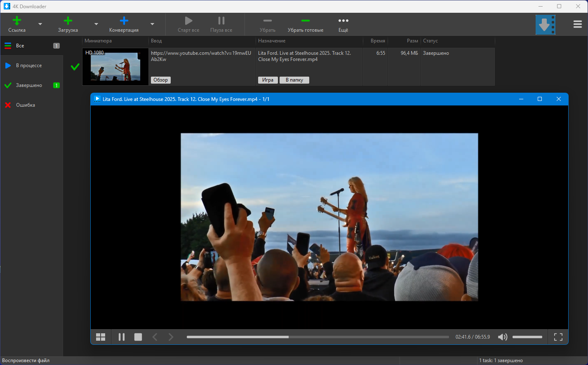The height and width of the screenshot is (365, 588).
Task: Toggle fullscreen mode in video player
Action: (x=558, y=337)
